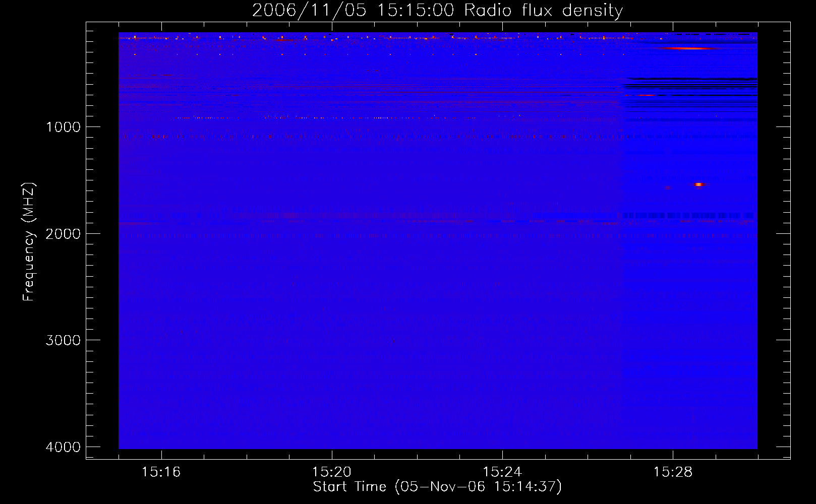Click the 2000 frequency tick label
The height and width of the screenshot is (504, 816).
point(63,234)
